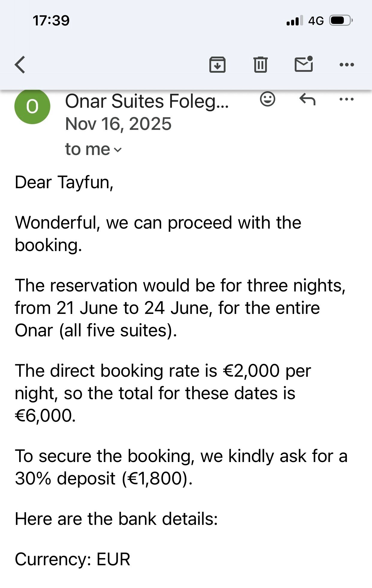The image size is (372, 588).
Task: Tap the Nov 16, 2025 date
Action: coord(118,124)
